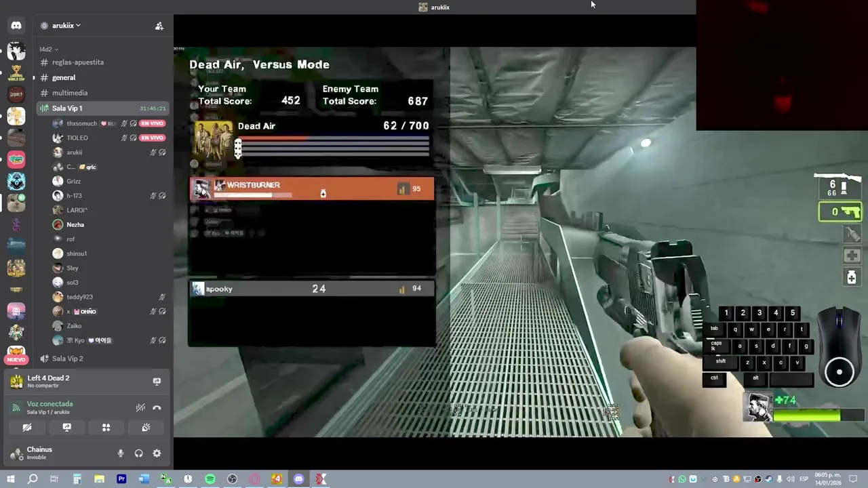Image resolution: width=868 pixels, height=488 pixels.
Task: Click the NUEVO new badge in server list
Action: pyautogui.click(x=16, y=360)
